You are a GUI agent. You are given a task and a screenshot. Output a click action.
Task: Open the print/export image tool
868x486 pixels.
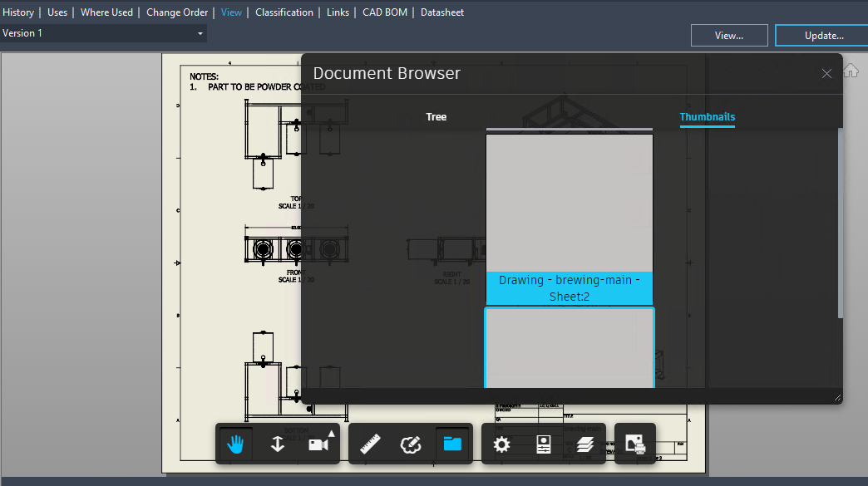click(x=634, y=443)
